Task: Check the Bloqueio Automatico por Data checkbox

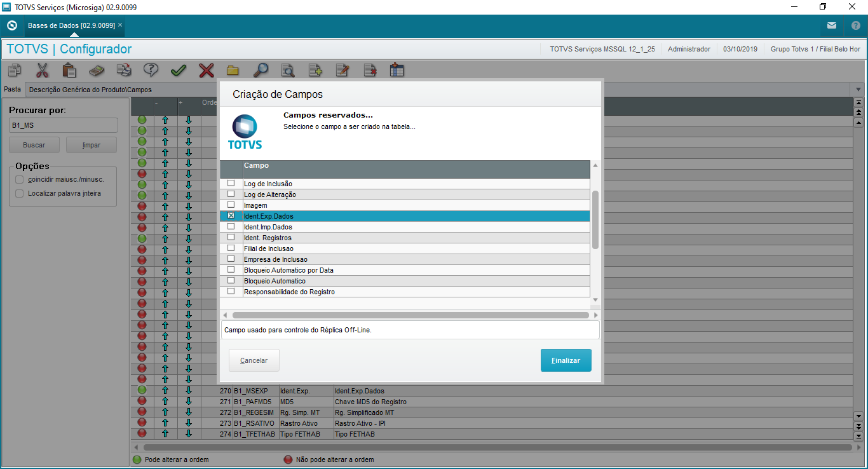Action: (x=231, y=269)
